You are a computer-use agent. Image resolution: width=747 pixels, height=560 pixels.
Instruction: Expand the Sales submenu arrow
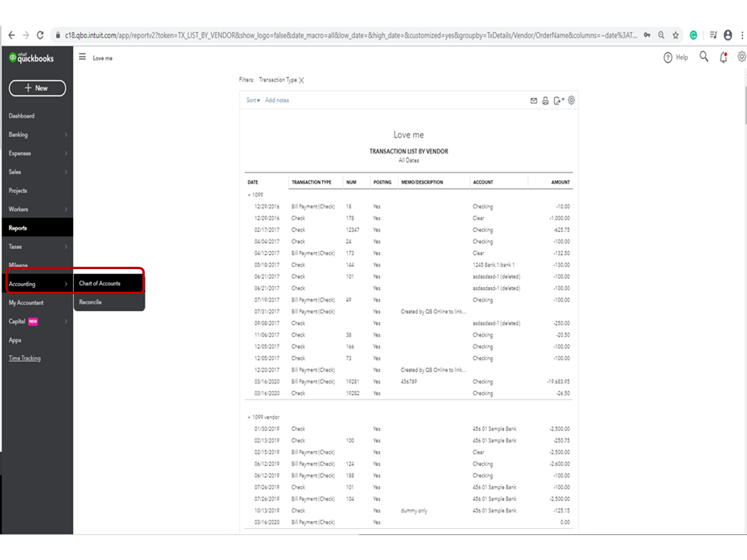click(x=65, y=172)
